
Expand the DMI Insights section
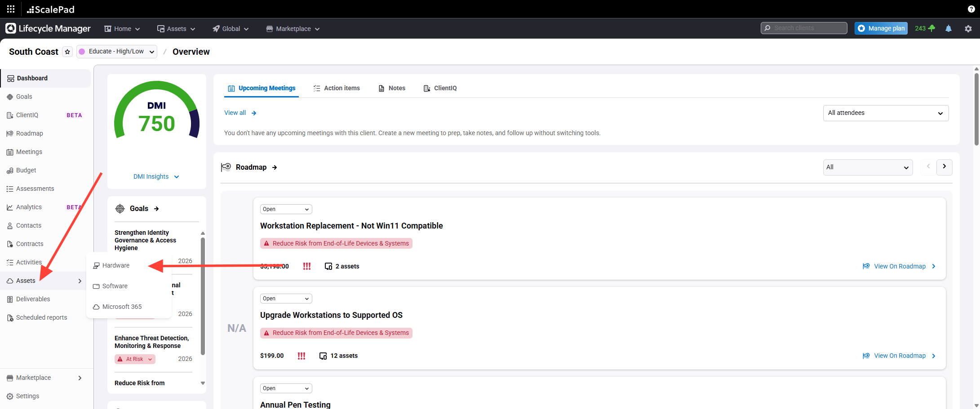click(156, 176)
